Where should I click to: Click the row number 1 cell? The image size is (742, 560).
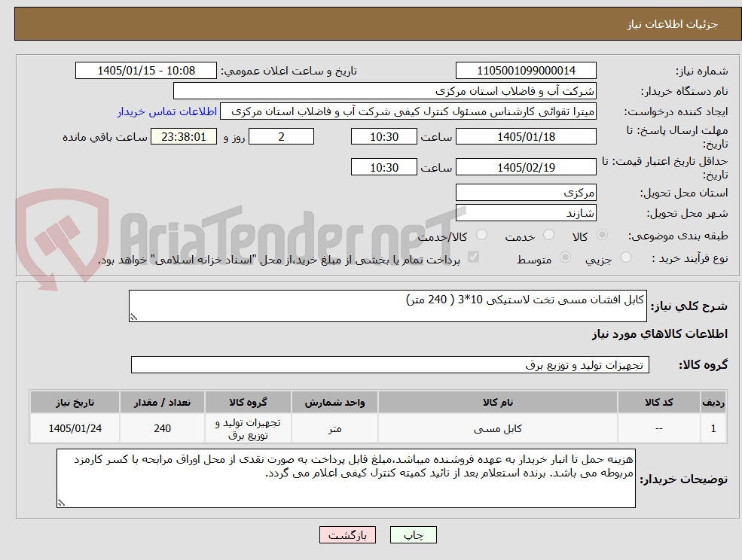coord(713,428)
